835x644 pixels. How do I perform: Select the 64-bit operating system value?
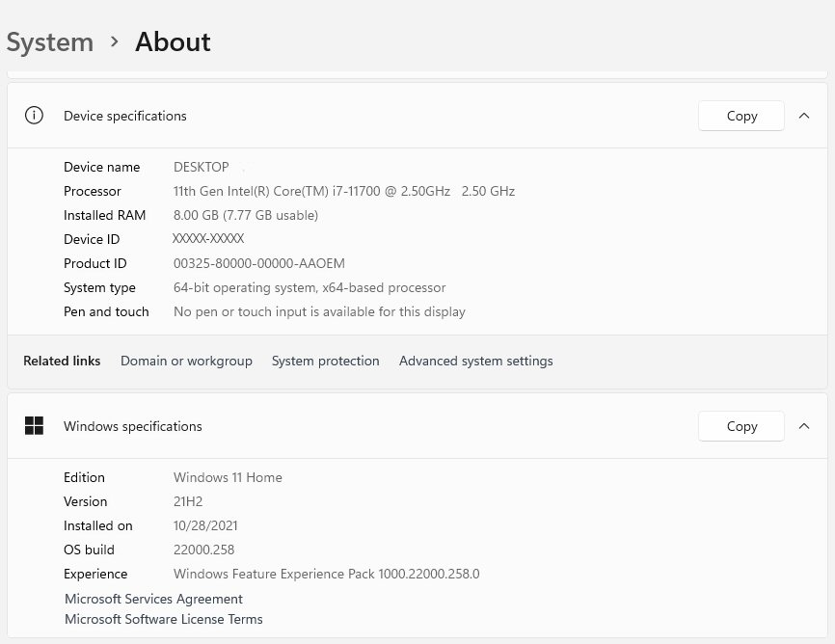(310, 287)
